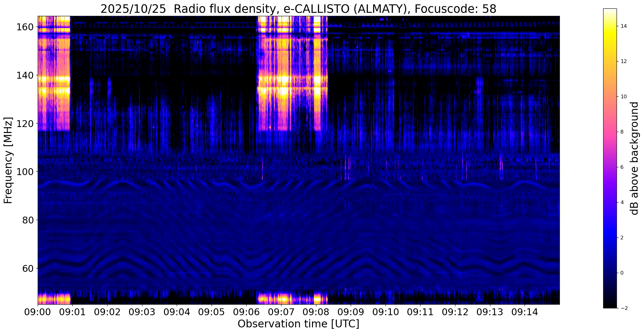Screen dimensions: 644x333
Task: Click the blue region of the colorbar near 2
Action: (x=610, y=238)
